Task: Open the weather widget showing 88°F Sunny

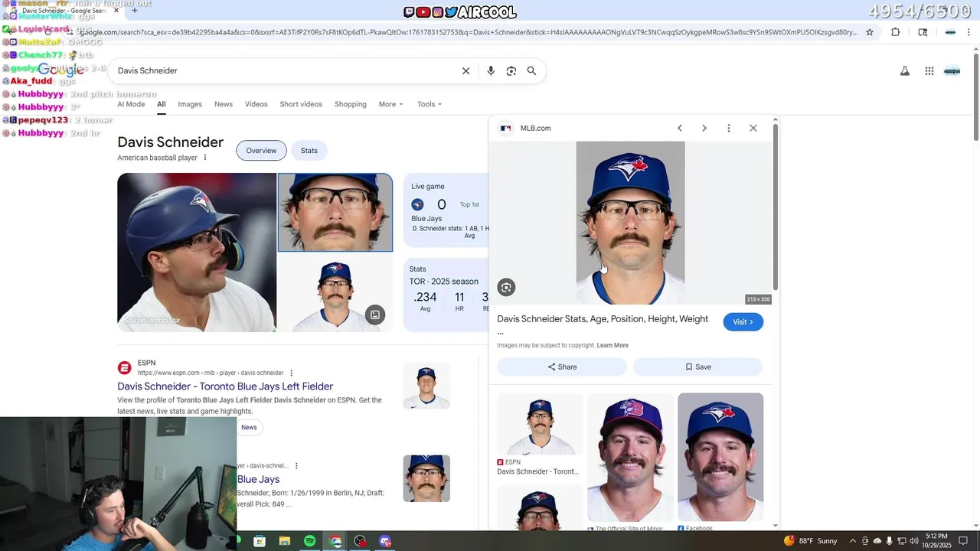Action: (811, 541)
